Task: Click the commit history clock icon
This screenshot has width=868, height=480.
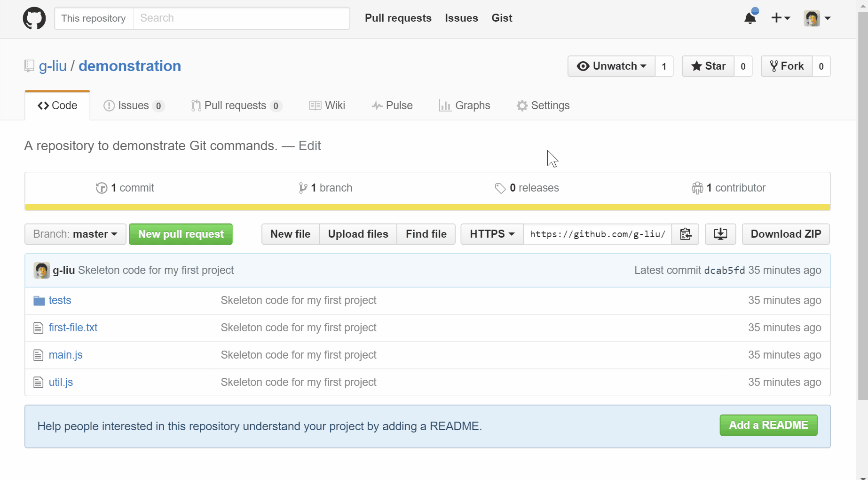Action: point(101,188)
